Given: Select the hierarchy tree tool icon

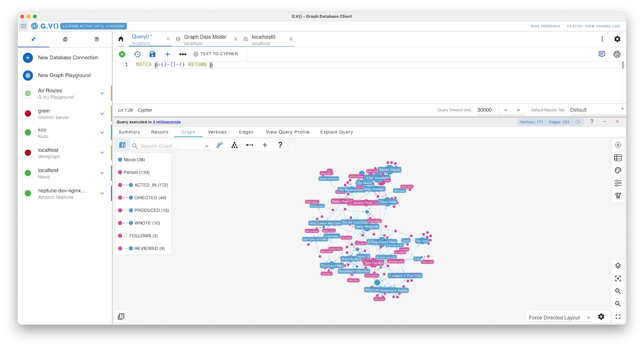Looking at the screenshot, I should point(235,145).
